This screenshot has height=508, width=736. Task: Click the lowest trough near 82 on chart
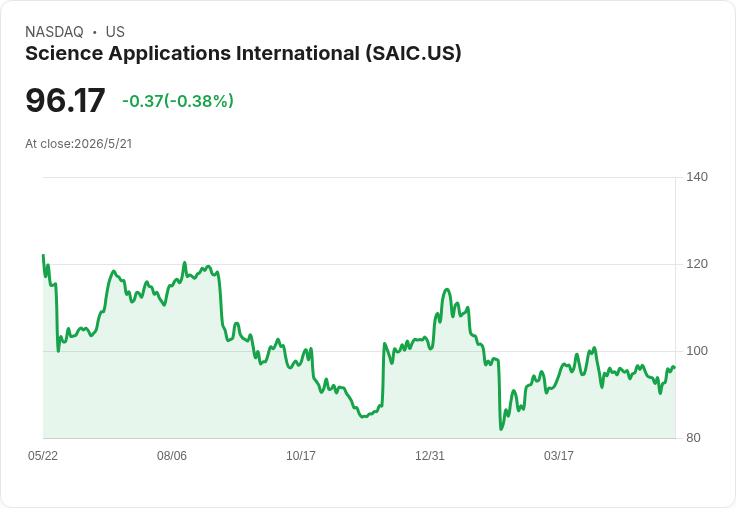point(501,429)
